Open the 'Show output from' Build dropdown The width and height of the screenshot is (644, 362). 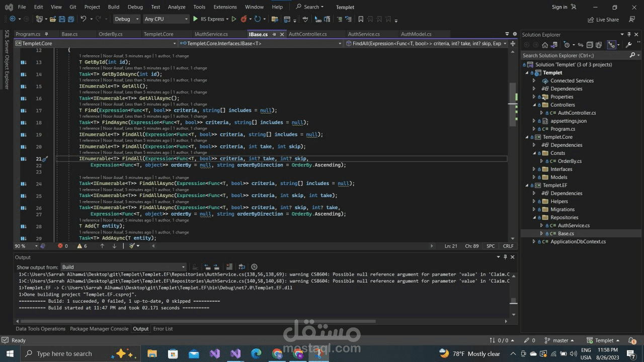point(123,267)
